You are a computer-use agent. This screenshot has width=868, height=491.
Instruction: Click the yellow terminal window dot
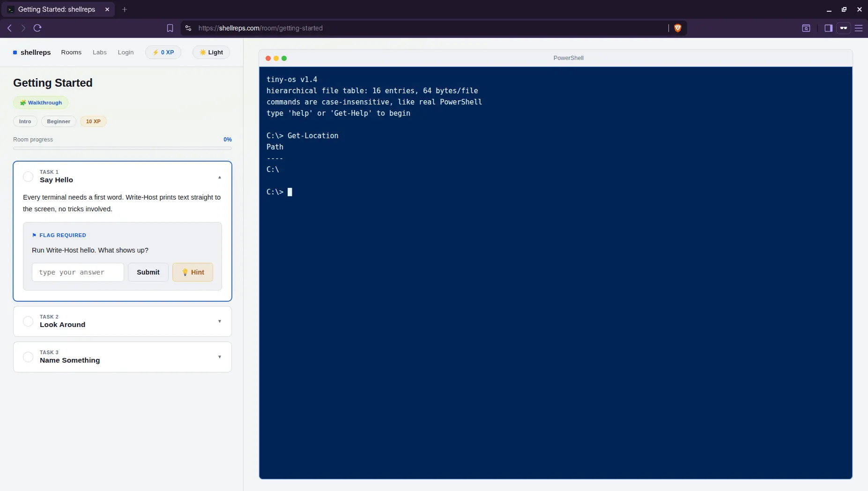click(276, 58)
